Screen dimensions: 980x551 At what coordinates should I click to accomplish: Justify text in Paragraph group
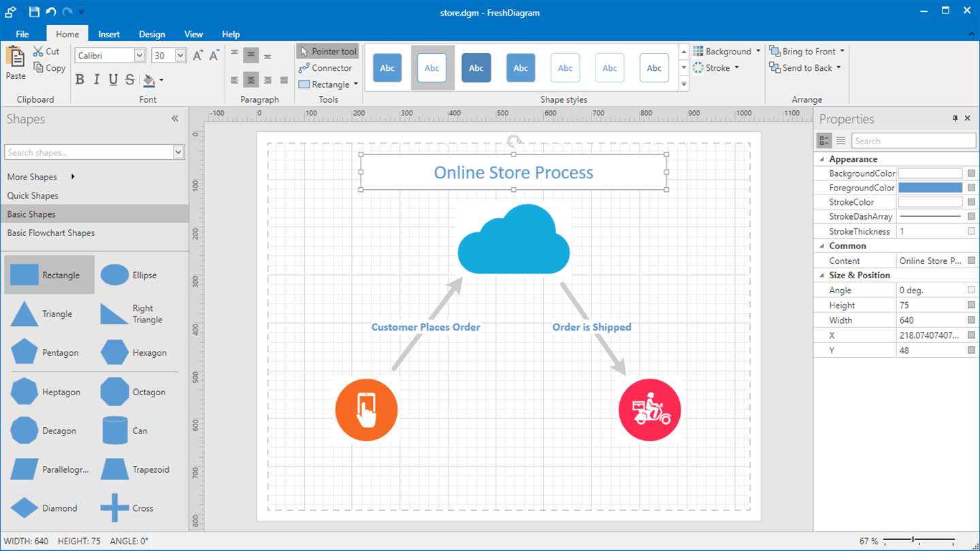pyautogui.click(x=284, y=80)
